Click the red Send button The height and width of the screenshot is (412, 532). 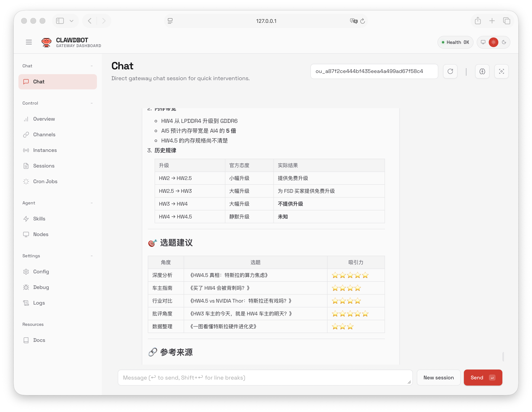click(x=483, y=377)
